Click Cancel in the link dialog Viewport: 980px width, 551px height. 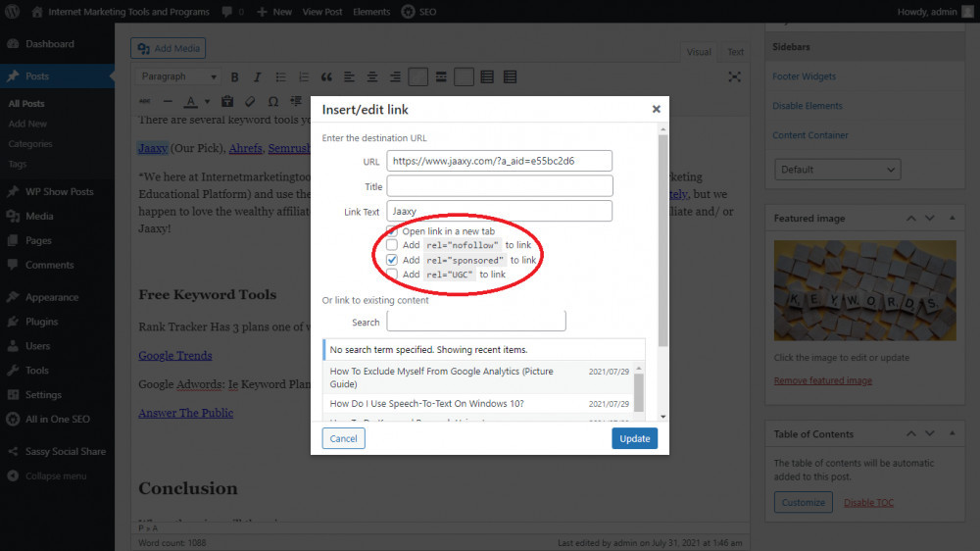343,438
